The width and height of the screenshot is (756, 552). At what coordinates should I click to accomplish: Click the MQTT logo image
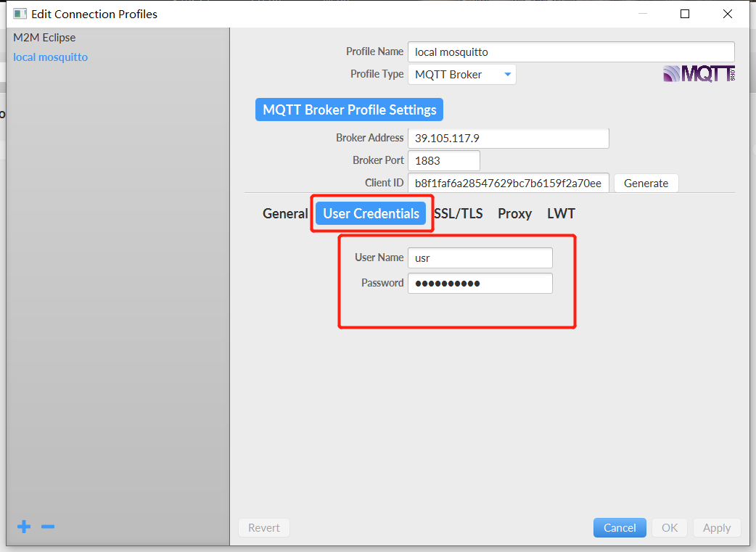699,74
